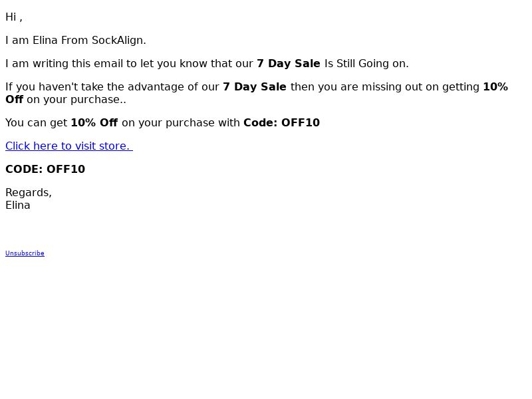The image size is (532, 399).
Task: Click the 'Is Still Going on.' text
Action: click(x=366, y=63)
